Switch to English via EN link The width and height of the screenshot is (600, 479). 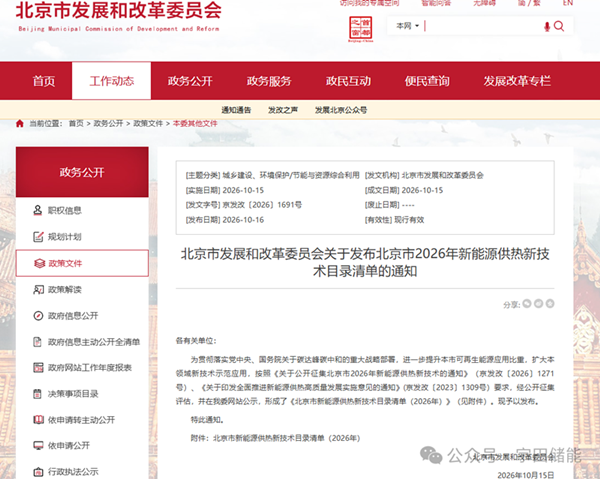(x=568, y=3)
